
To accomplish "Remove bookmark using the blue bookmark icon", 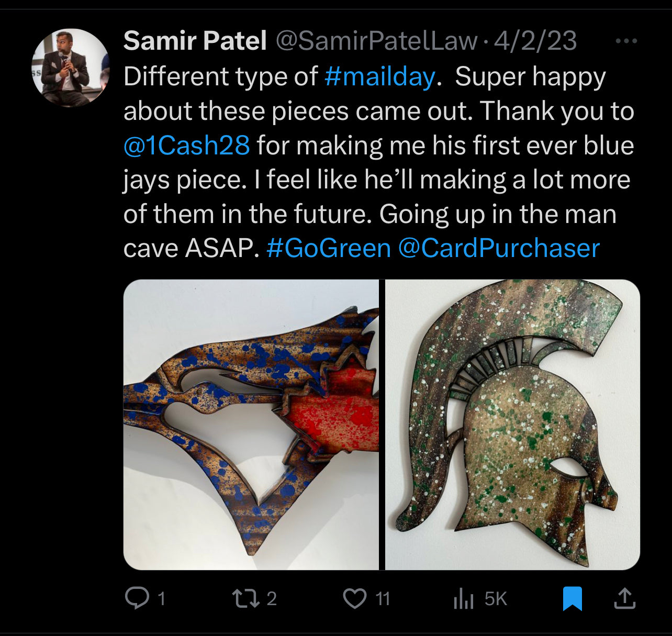I will click(x=572, y=598).
